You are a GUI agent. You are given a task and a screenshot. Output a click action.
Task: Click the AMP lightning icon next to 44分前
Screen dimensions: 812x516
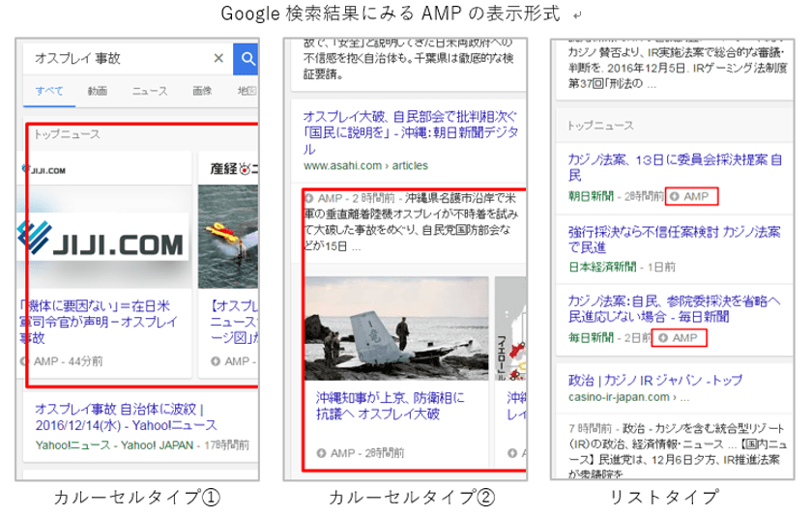24,361
